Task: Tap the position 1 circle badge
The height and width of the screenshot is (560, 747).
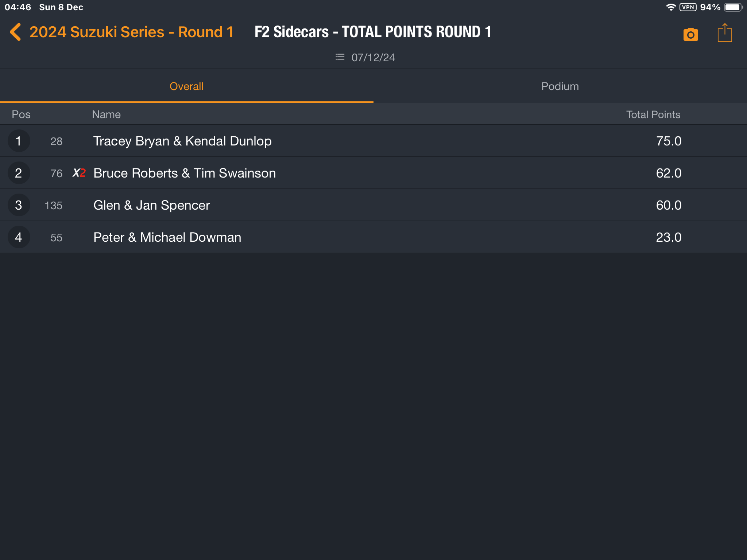Action: pos(19,141)
